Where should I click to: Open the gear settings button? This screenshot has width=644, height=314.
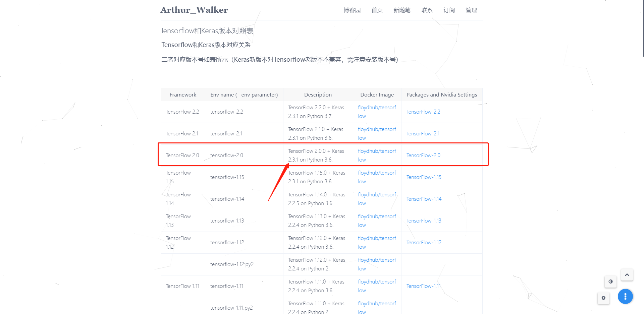pos(603,298)
